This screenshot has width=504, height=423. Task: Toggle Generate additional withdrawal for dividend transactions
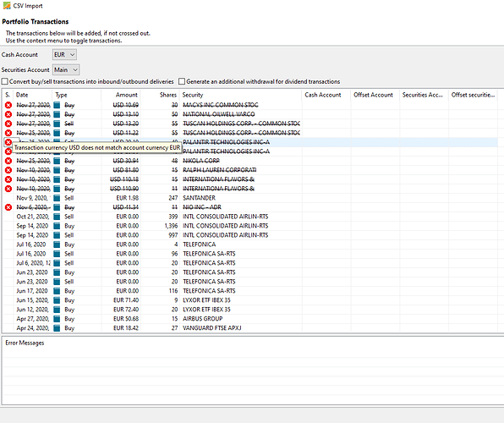click(182, 81)
